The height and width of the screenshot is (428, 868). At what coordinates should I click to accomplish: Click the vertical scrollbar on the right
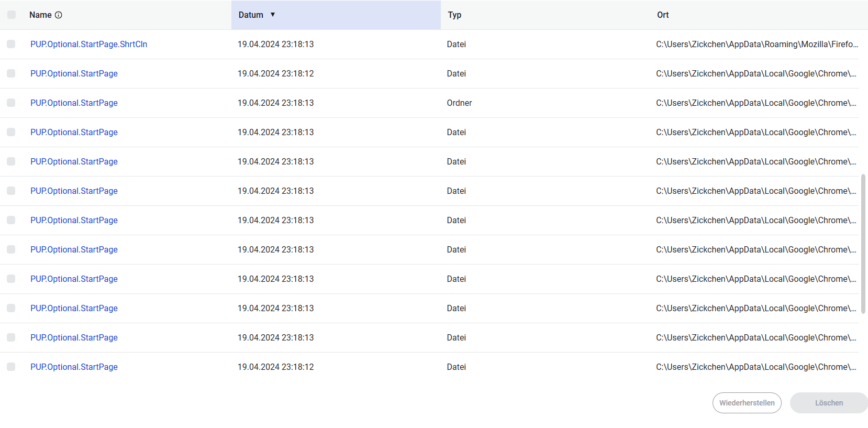[x=863, y=244]
